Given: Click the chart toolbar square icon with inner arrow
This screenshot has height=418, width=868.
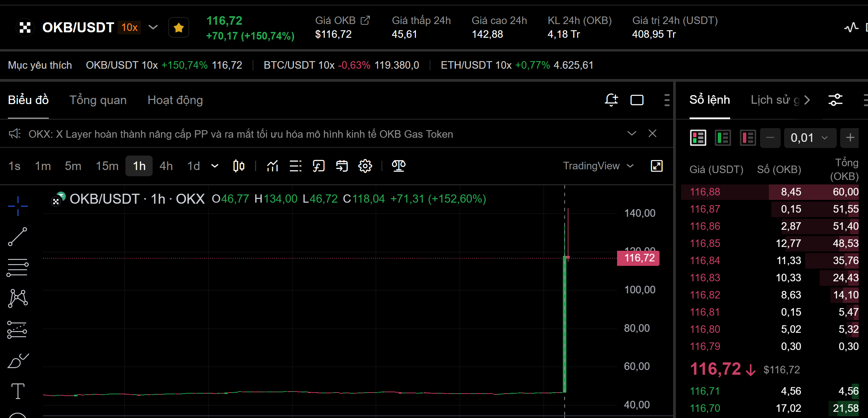Looking at the screenshot, I should (x=319, y=166).
